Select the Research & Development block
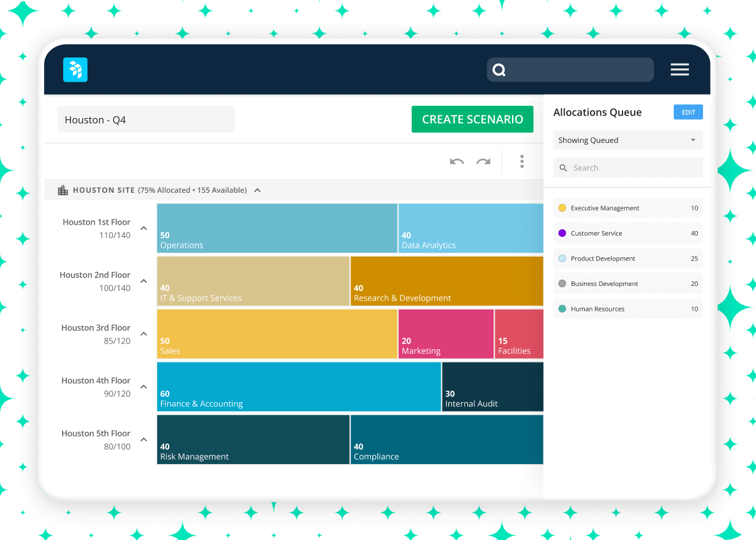 coord(447,281)
